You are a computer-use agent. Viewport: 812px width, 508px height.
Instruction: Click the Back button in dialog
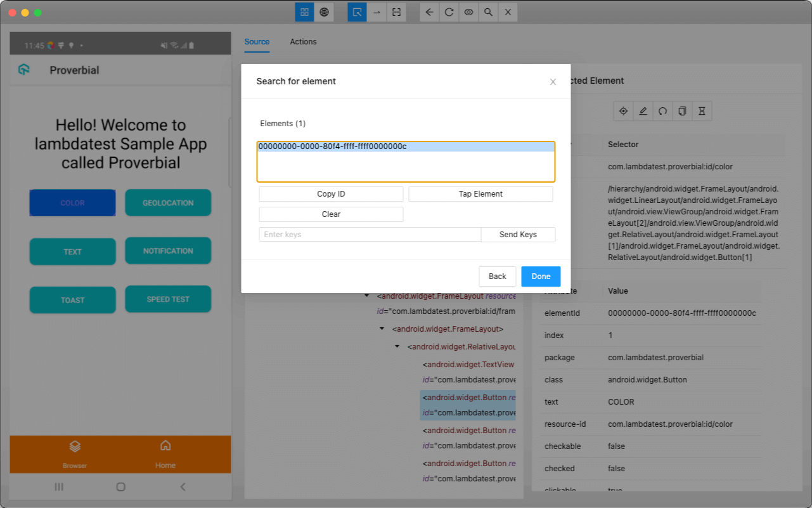tap(498, 277)
